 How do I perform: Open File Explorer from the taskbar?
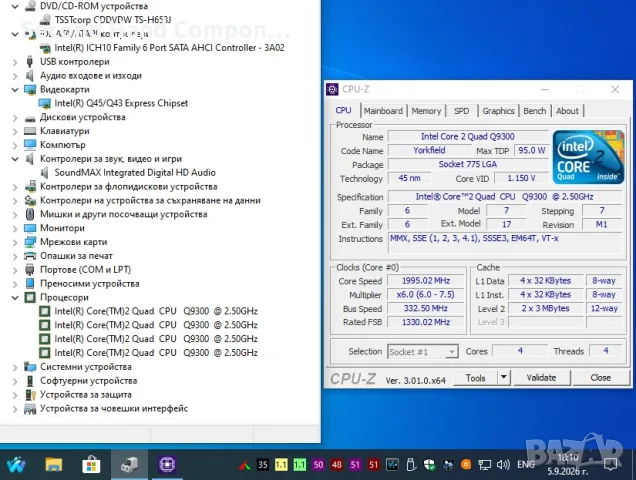click(x=54, y=465)
